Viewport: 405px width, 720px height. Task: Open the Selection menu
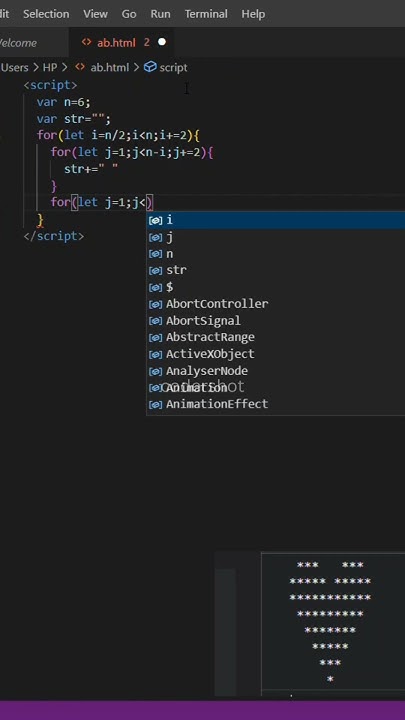click(46, 14)
